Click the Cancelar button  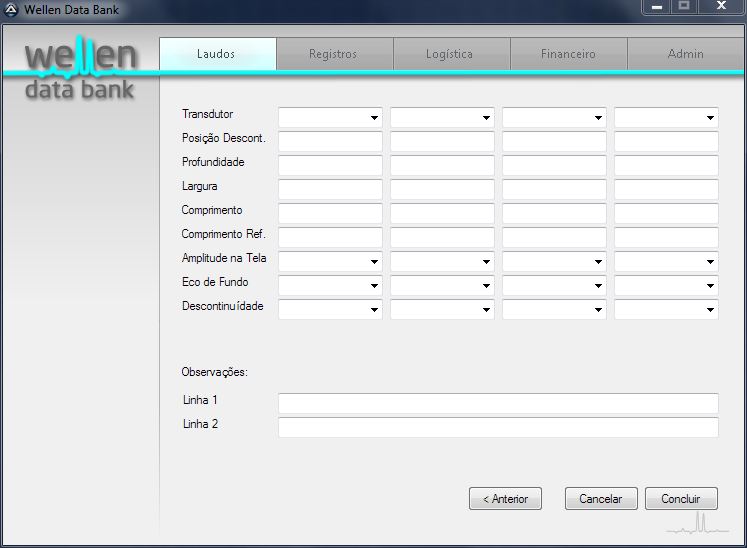click(x=601, y=498)
